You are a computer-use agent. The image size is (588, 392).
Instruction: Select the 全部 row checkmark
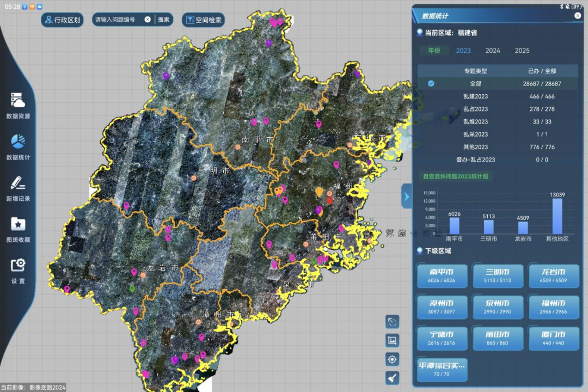(431, 83)
